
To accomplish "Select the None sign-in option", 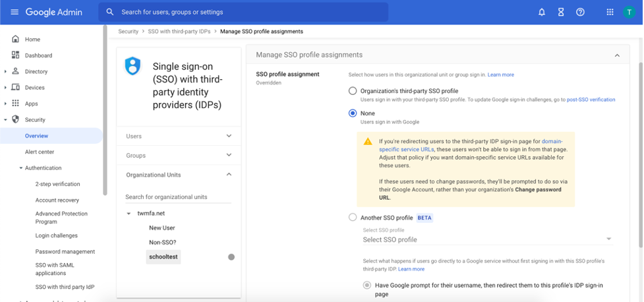I will [353, 113].
